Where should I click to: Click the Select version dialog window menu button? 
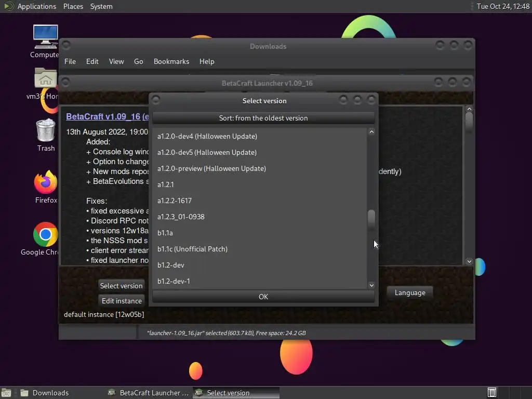(156, 100)
